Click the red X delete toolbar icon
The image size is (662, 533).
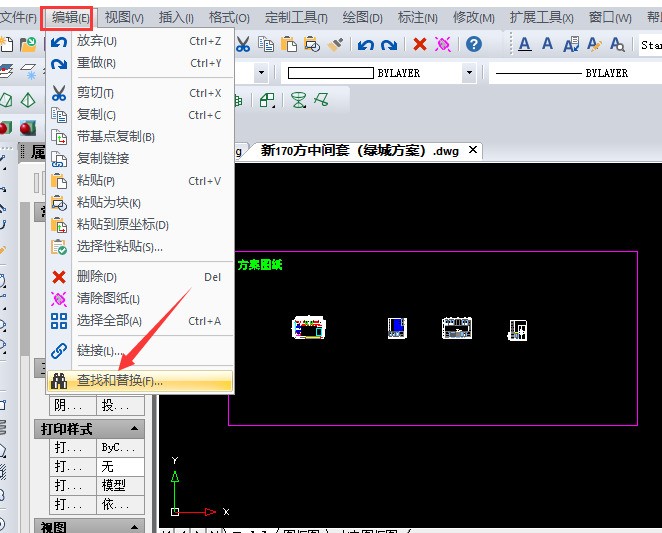(x=420, y=44)
